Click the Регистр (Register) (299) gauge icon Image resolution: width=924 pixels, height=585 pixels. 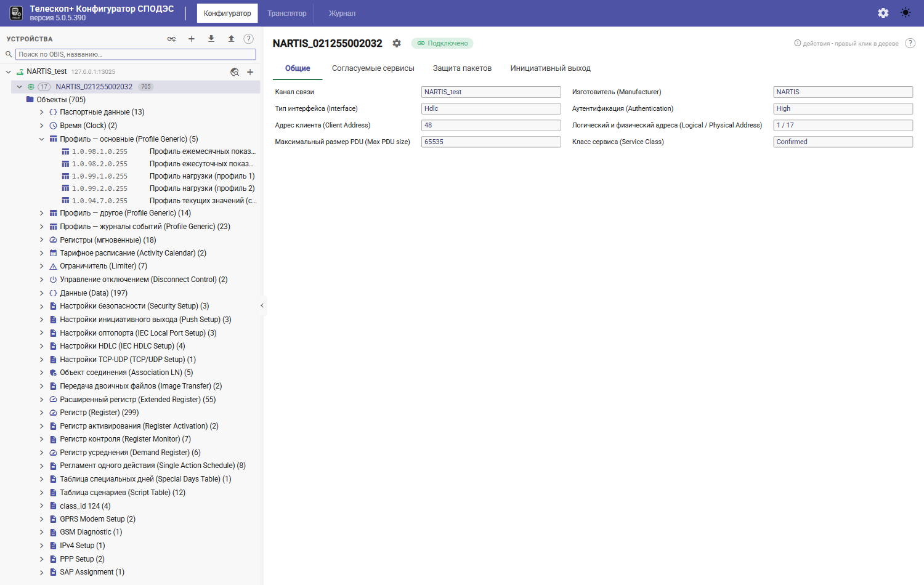coord(53,413)
